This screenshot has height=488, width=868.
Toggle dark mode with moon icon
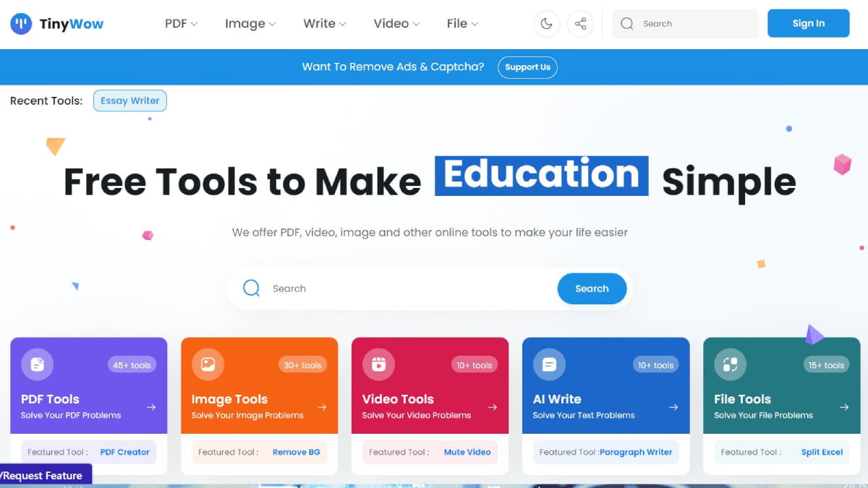[x=546, y=24]
